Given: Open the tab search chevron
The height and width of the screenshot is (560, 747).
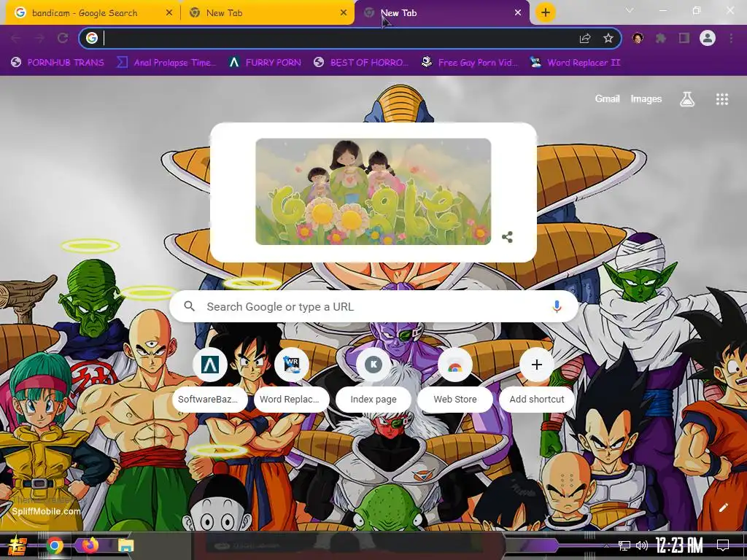Looking at the screenshot, I should (x=630, y=10).
